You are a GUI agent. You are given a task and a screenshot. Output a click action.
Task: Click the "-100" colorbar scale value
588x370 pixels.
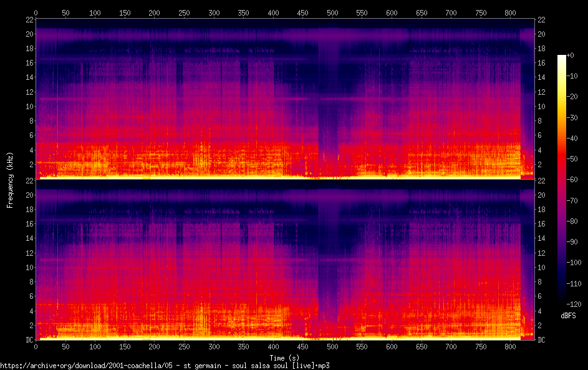coord(574,263)
